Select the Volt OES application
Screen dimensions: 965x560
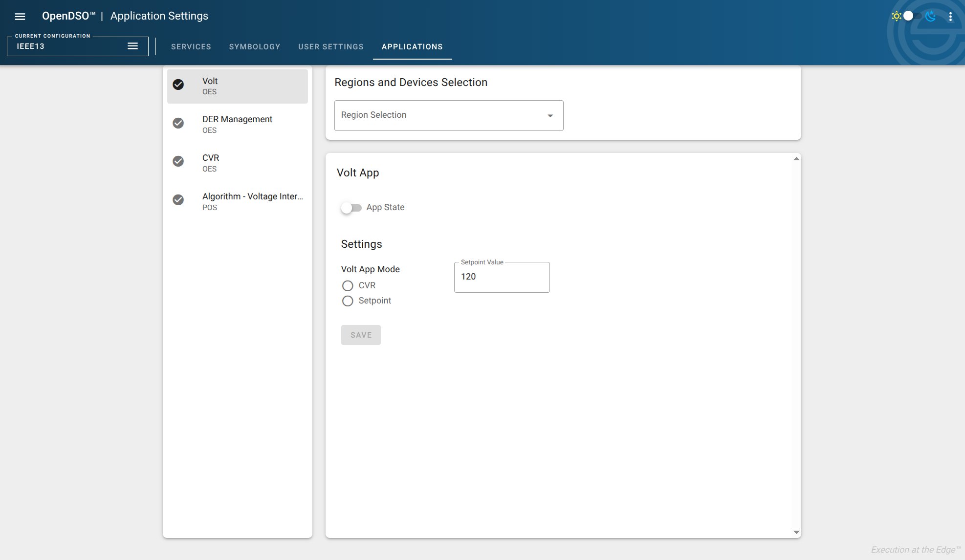point(238,86)
